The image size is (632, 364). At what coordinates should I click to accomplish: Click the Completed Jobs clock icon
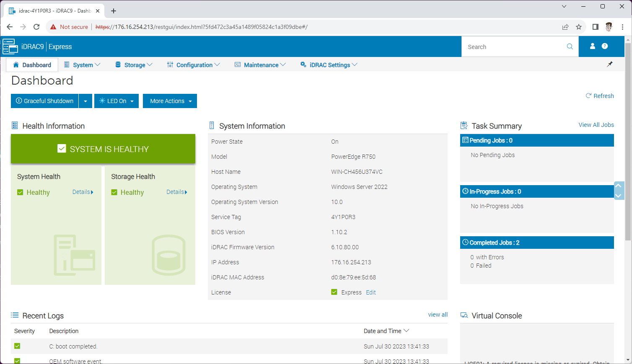(x=465, y=242)
